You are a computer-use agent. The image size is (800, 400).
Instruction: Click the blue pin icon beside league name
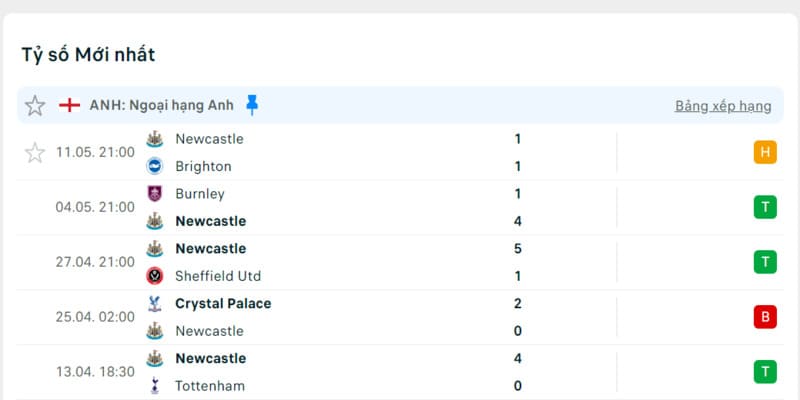(252, 104)
